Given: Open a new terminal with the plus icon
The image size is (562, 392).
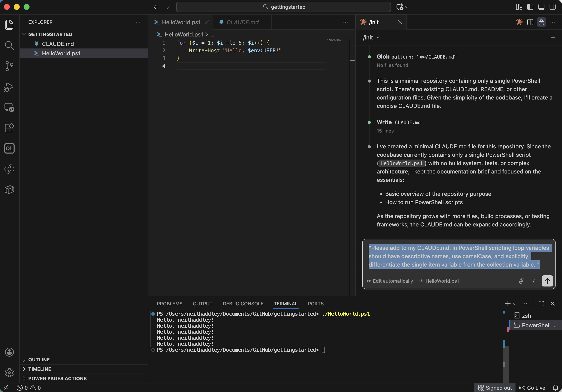Looking at the screenshot, I should pyautogui.click(x=508, y=304).
